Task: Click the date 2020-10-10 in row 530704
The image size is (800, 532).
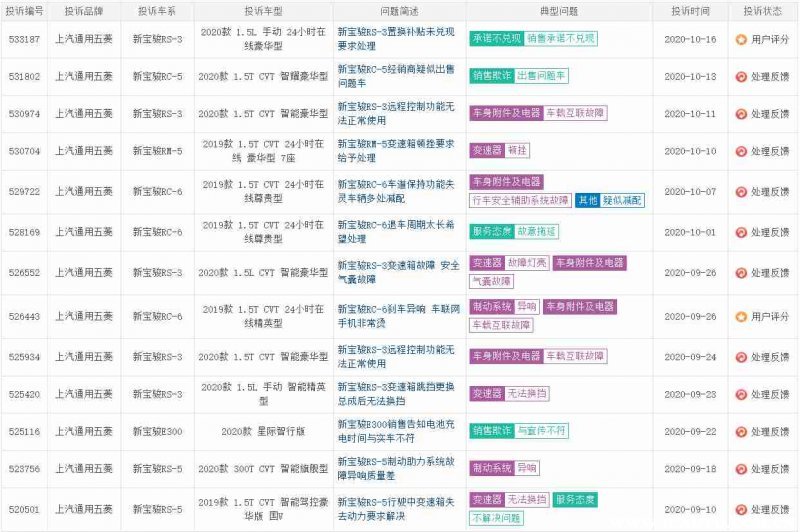Action: pyautogui.click(x=690, y=151)
